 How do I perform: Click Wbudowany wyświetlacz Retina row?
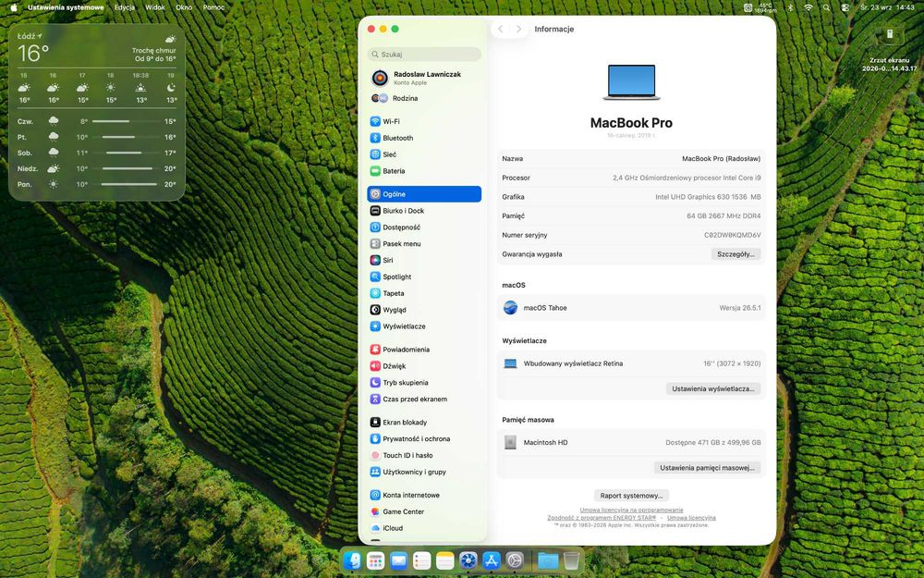pyautogui.click(x=631, y=363)
